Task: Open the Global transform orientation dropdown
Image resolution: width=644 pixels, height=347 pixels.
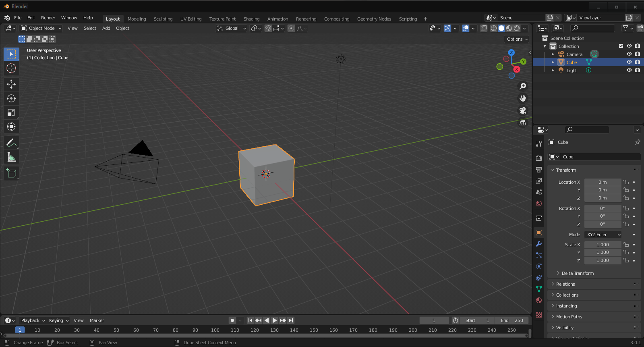Action: pyautogui.click(x=232, y=28)
